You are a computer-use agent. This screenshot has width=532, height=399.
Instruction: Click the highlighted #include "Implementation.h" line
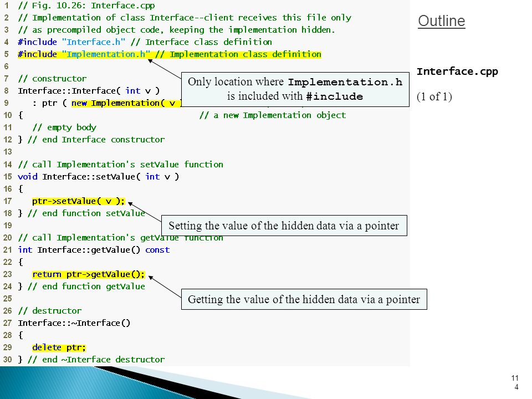click(170, 54)
